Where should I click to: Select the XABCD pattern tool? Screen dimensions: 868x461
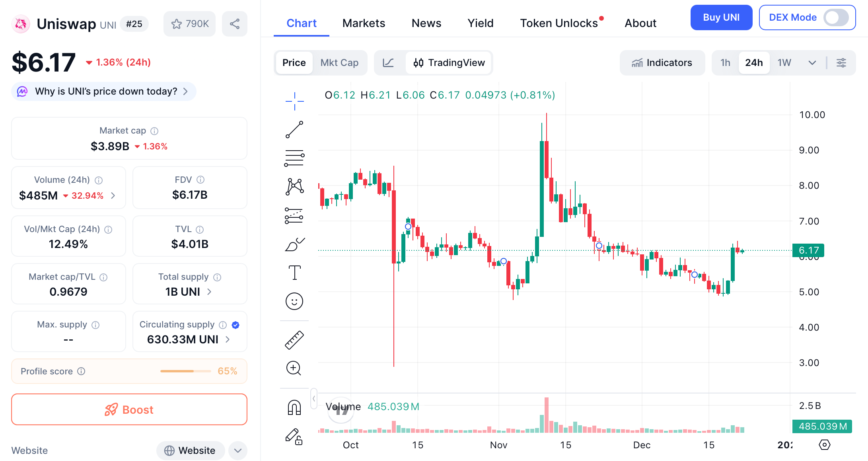294,187
